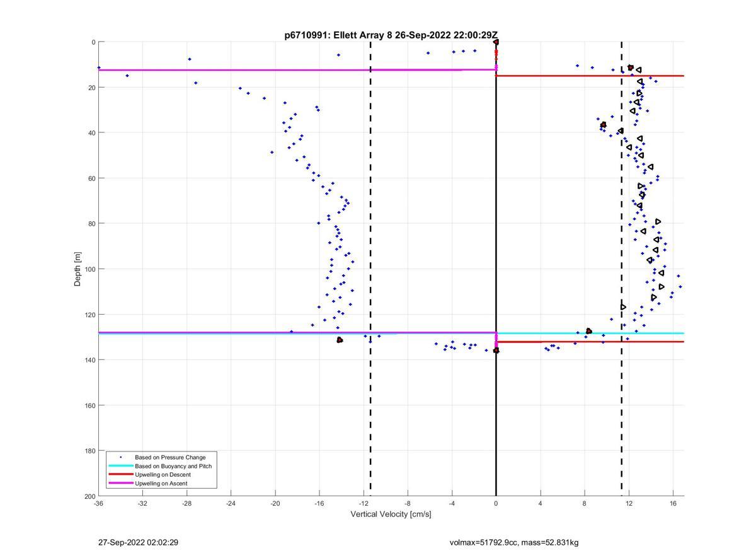Click the triangle marker at 79 m depth
Screen dimensions: 756x558
click(658, 221)
